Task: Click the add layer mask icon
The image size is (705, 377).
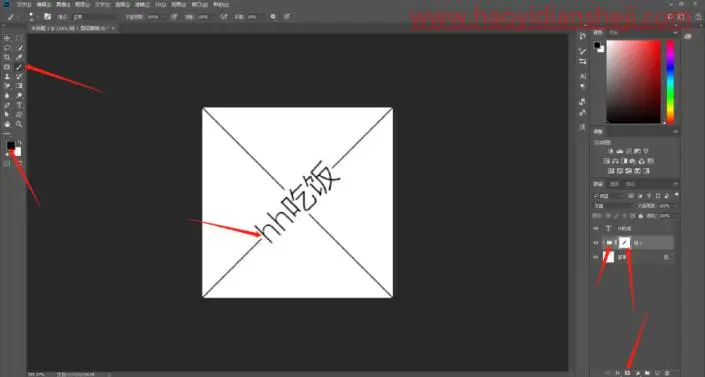Action: [628, 373]
